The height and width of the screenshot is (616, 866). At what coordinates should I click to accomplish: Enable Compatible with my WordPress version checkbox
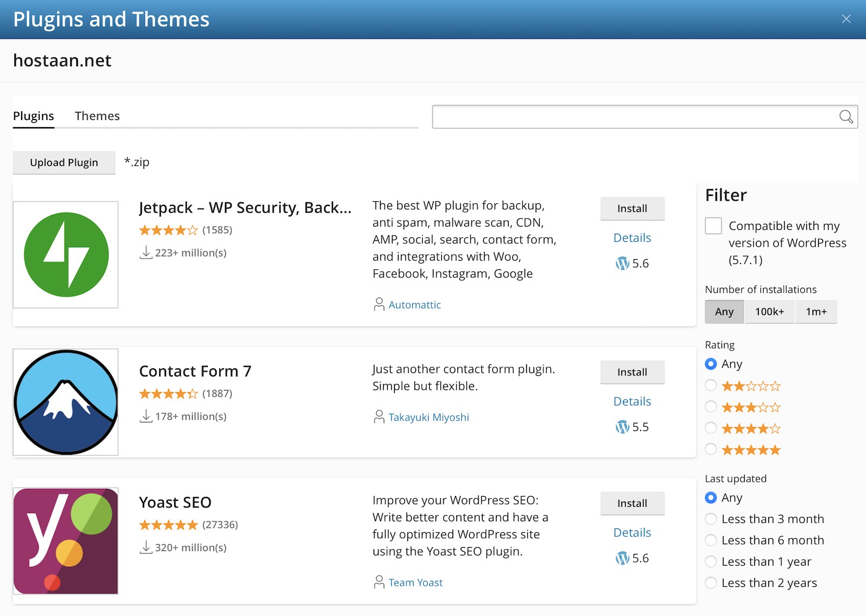pyautogui.click(x=713, y=226)
